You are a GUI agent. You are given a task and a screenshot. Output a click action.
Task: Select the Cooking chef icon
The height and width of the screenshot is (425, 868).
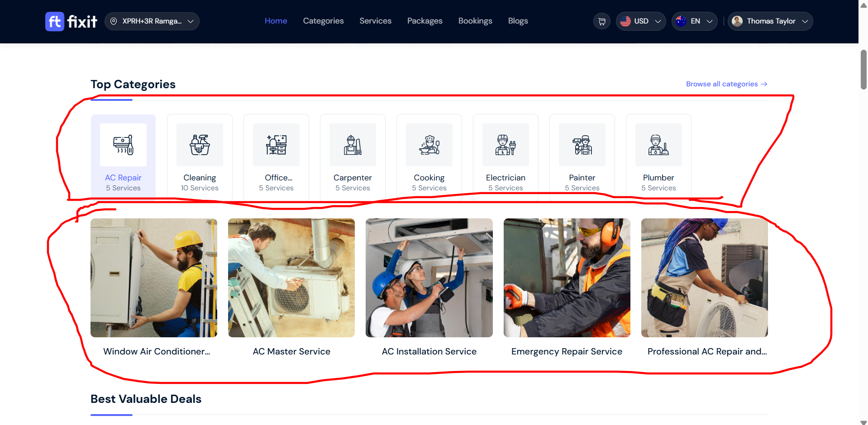429,145
